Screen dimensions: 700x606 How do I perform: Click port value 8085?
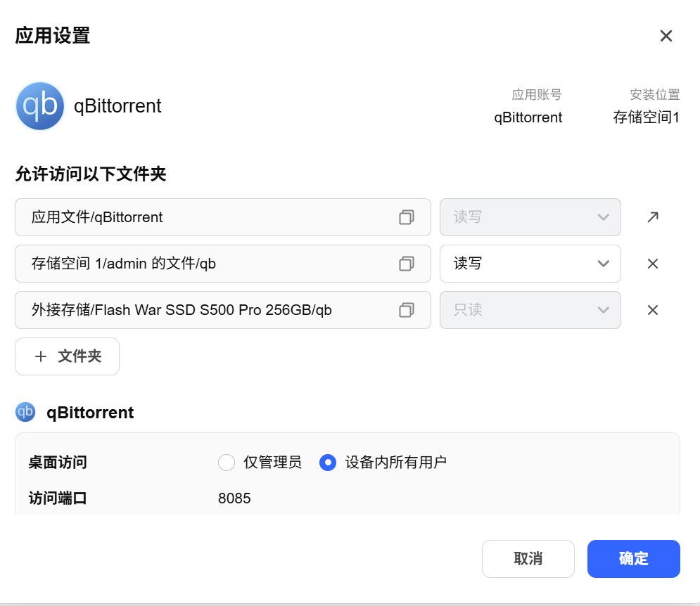click(x=234, y=498)
